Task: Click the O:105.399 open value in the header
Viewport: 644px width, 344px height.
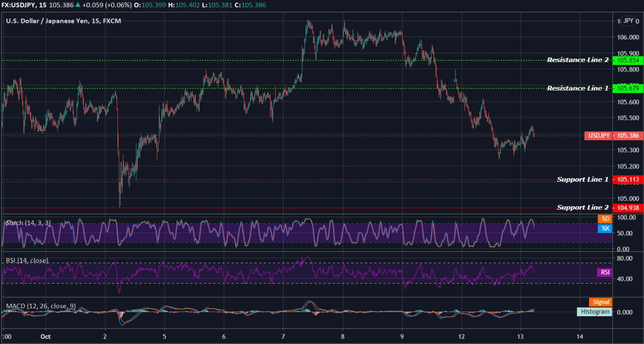Action: point(150,5)
